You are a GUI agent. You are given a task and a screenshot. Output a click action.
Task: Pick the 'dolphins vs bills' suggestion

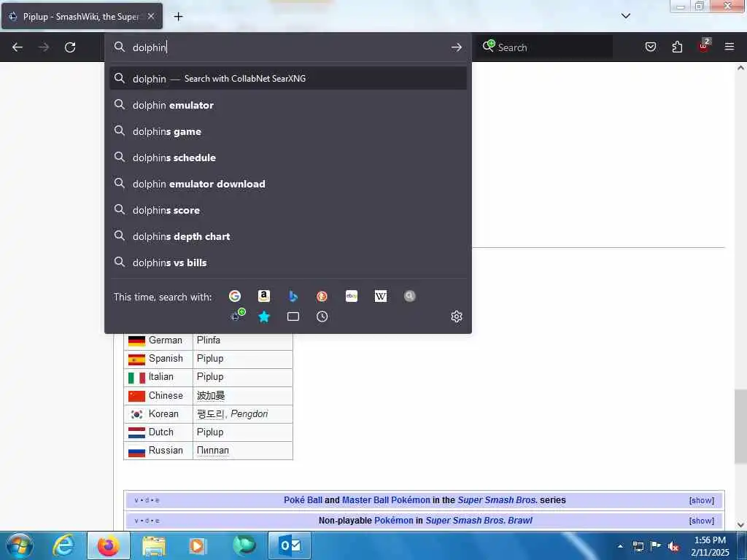tap(288, 262)
